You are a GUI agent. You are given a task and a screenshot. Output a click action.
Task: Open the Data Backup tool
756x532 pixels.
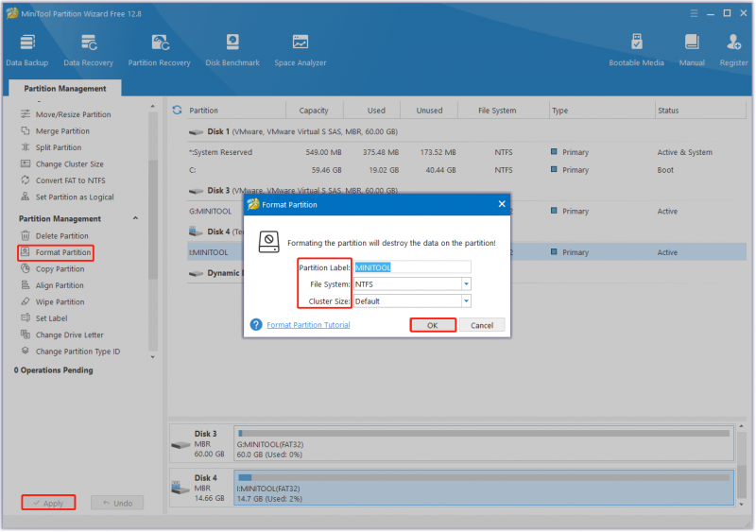tap(27, 50)
